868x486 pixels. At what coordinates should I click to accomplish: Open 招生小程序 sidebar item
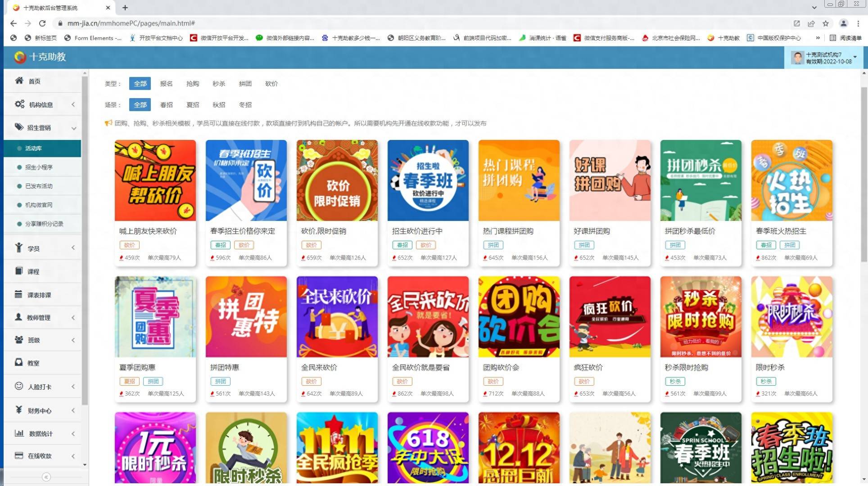pyautogui.click(x=39, y=167)
